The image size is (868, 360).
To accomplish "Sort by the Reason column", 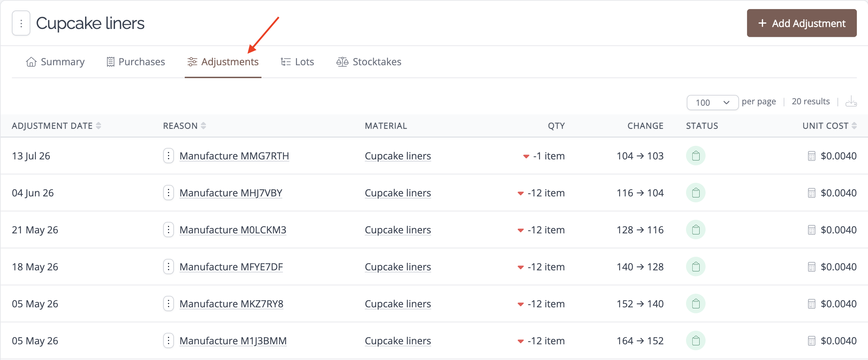I will 185,126.
